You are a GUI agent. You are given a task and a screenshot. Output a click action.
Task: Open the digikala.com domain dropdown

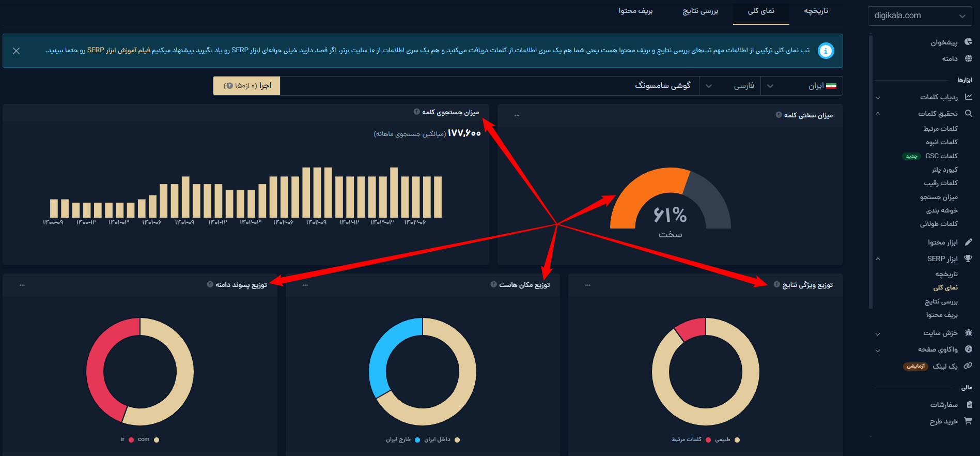[x=920, y=16]
